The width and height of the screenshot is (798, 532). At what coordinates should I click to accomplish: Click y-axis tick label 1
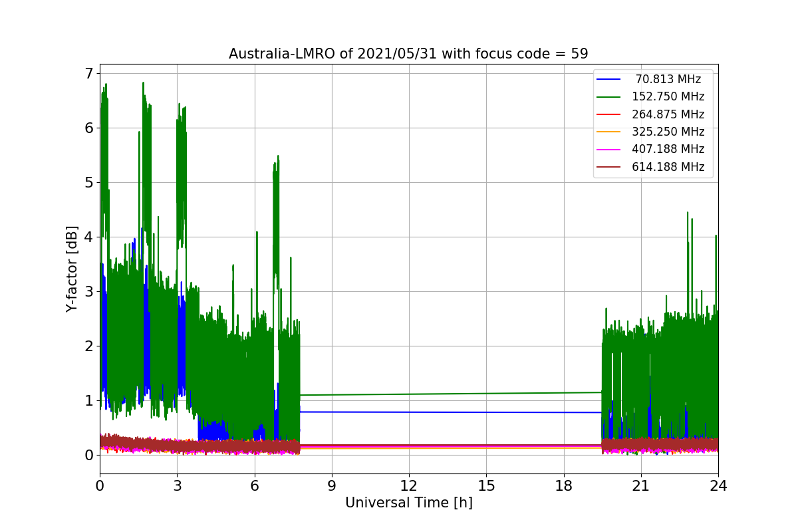pos(88,400)
